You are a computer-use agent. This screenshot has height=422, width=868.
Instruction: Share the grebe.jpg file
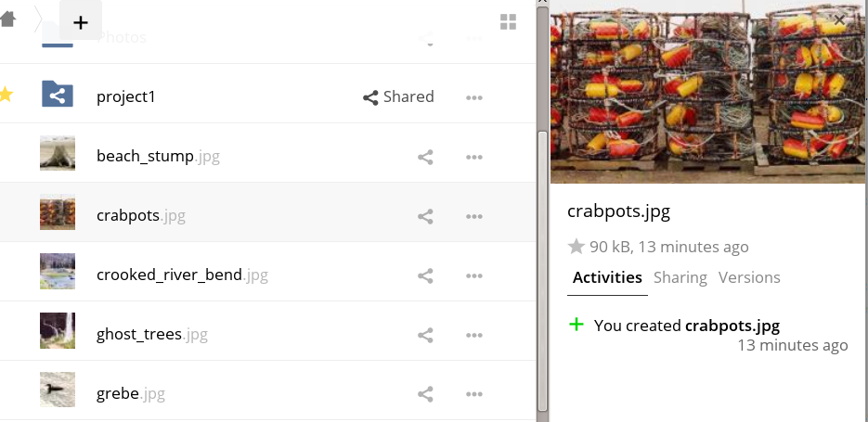[x=426, y=394]
